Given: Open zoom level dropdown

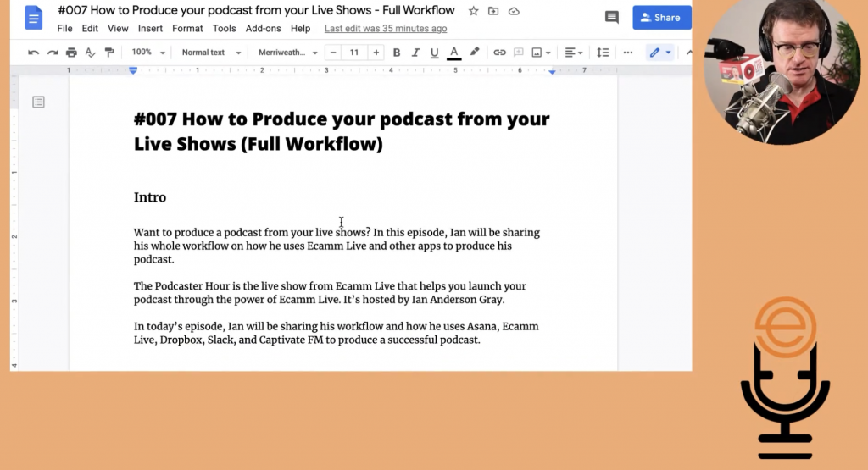Looking at the screenshot, I should coord(147,52).
